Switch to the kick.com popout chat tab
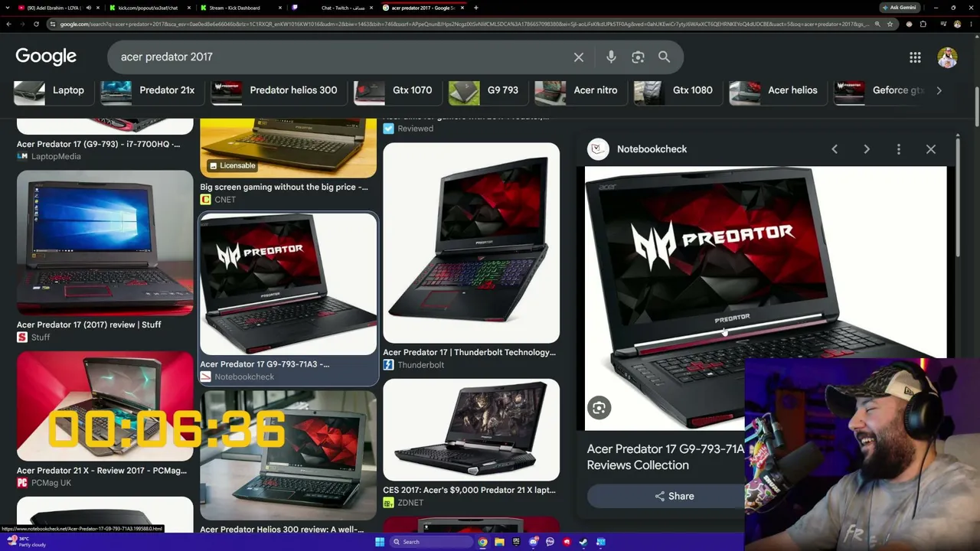This screenshot has width=980, height=551. pyautogui.click(x=148, y=8)
